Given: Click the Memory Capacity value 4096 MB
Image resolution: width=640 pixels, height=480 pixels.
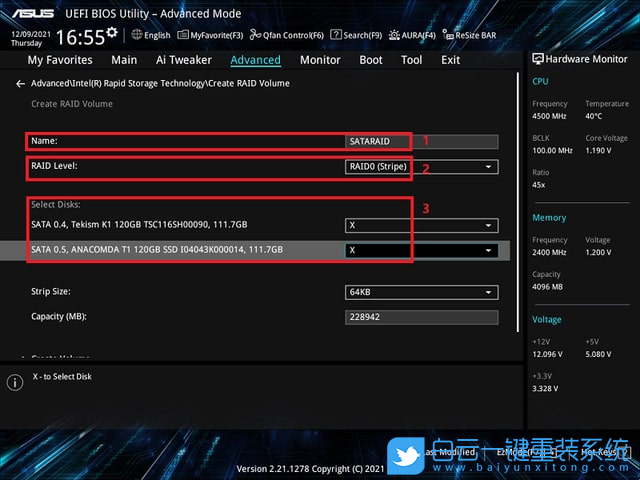Looking at the screenshot, I should 547,287.
